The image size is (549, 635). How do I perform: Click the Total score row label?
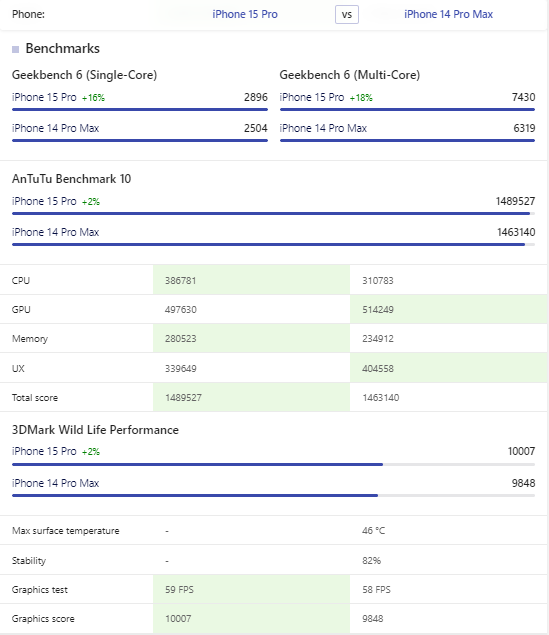click(35, 397)
